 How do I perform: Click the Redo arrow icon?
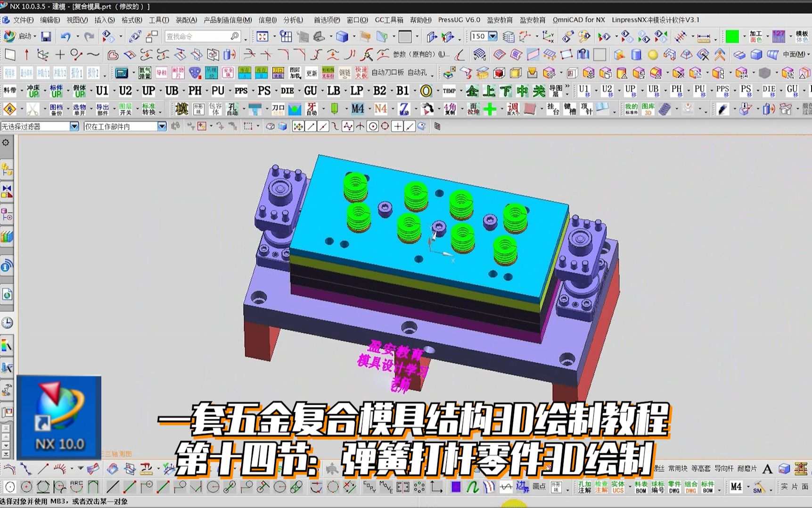(89, 36)
